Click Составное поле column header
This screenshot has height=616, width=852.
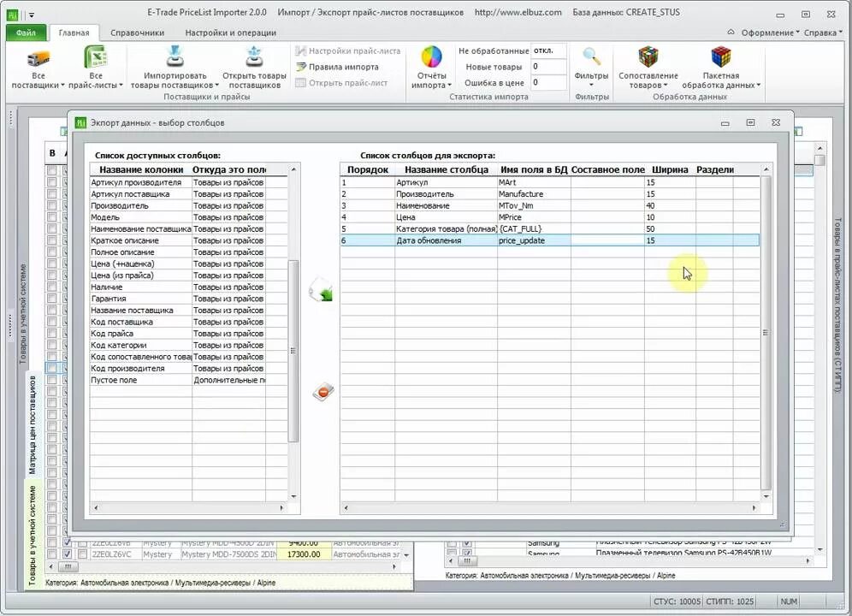(607, 169)
